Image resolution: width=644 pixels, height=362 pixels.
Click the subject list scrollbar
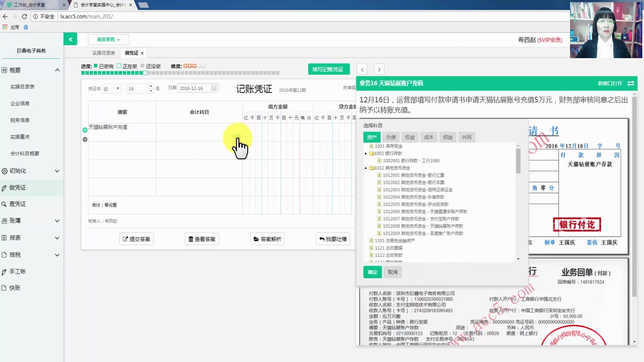pos(518,161)
